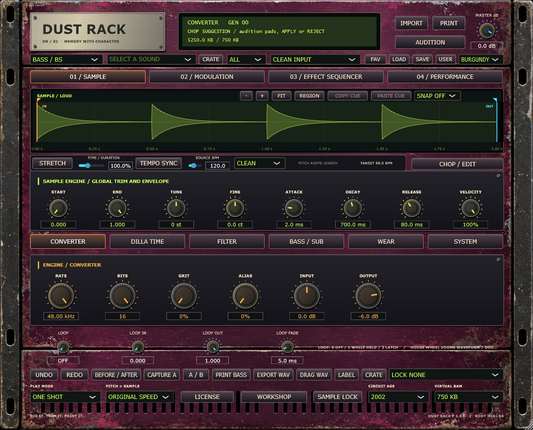Toggle the STRETCH button
The width and height of the screenshot is (533, 430).
tap(52, 164)
